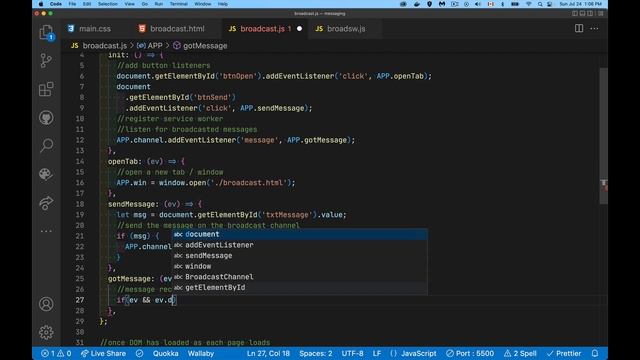Click the editor vertical scrollbar
640x360 pixels.
coord(603,136)
